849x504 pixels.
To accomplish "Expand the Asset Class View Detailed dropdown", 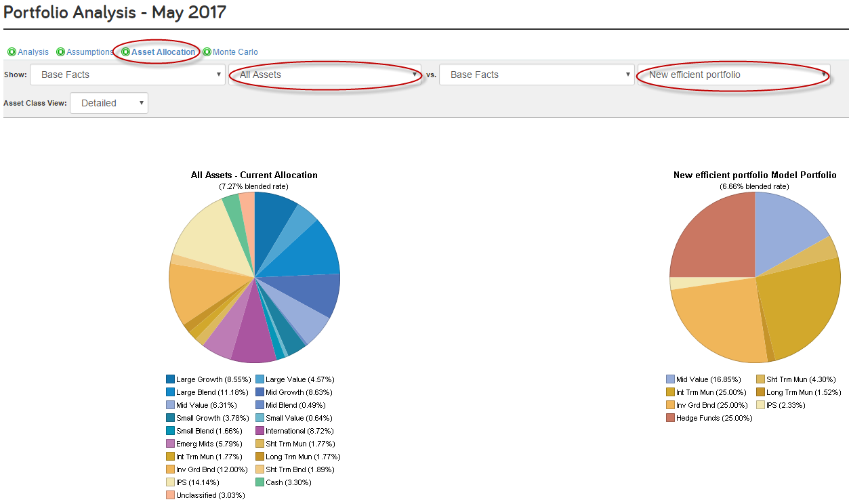I will (x=109, y=103).
